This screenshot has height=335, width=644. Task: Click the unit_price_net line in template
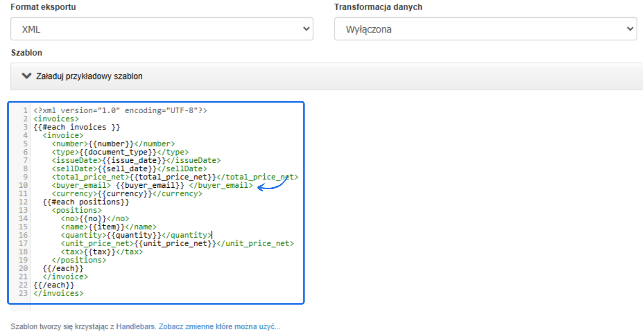tap(177, 244)
